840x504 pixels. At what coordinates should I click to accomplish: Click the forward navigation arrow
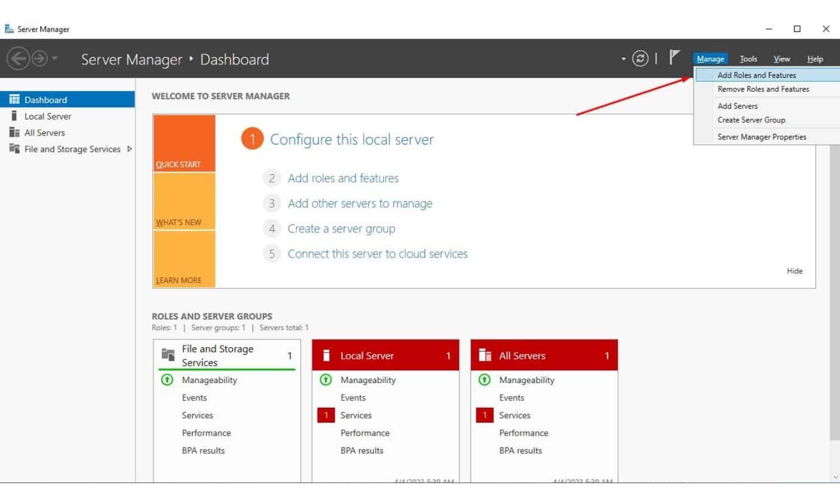pyautogui.click(x=39, y=58)
